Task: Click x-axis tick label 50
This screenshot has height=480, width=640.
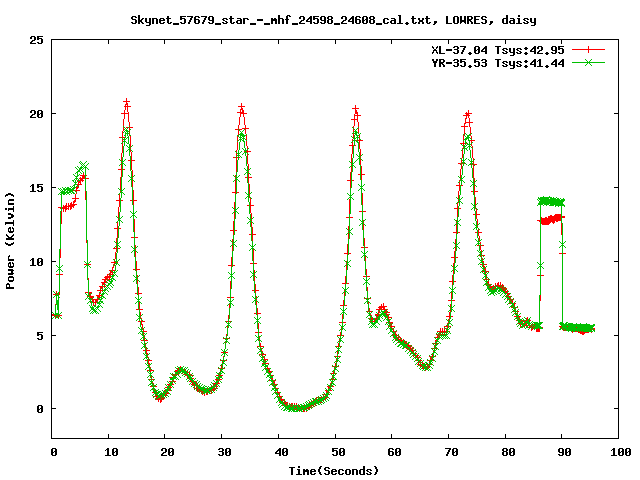Action: (338, 452)
